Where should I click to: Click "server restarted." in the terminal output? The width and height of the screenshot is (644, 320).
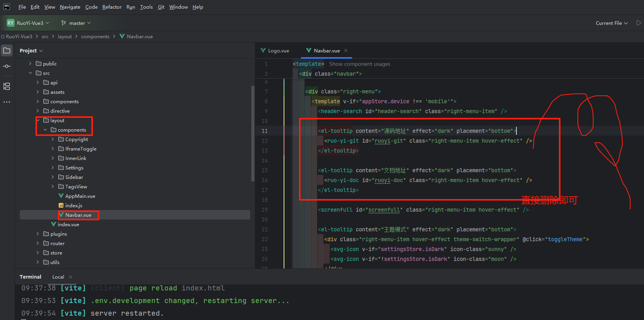pos(127,313)
